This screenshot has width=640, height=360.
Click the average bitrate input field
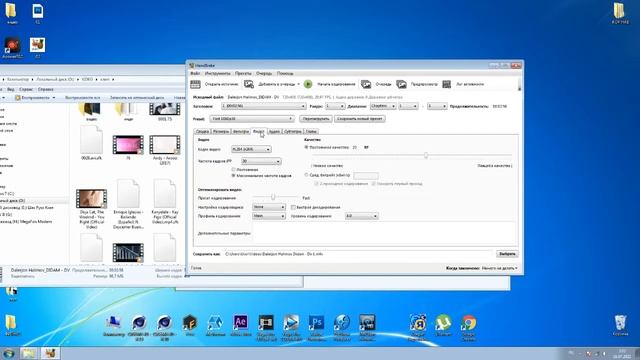tap(366, 176)
